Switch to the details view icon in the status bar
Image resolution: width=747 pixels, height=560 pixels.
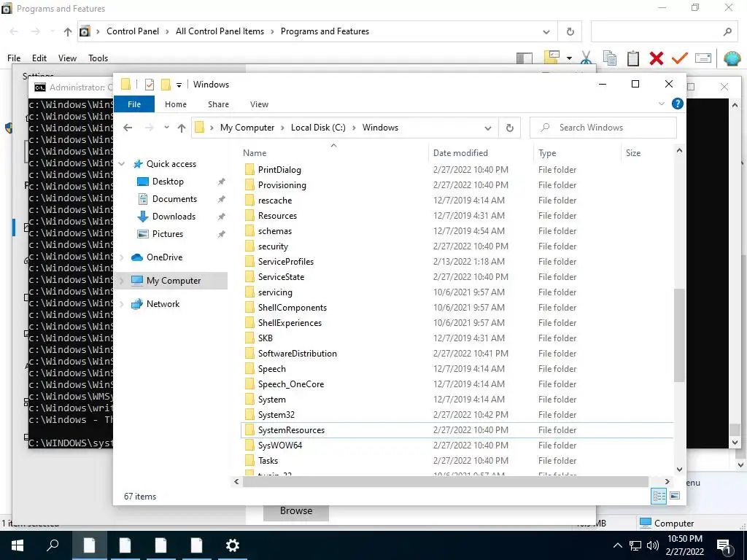click(659, 496)
